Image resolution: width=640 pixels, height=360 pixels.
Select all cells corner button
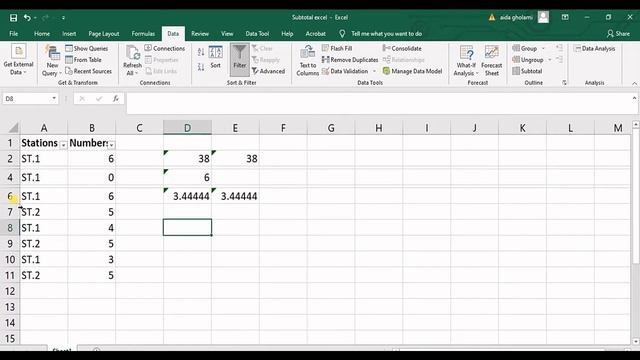[x=13, y=128]
